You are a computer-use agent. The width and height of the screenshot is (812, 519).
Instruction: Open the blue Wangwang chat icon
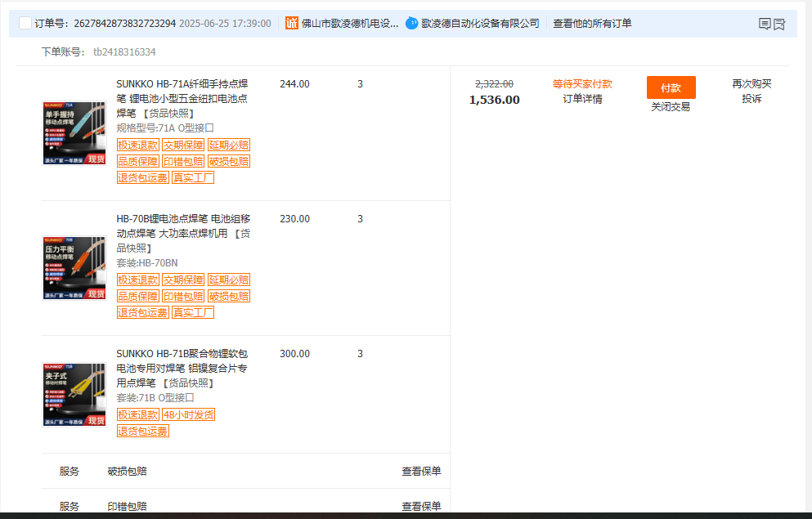point(411,23)
